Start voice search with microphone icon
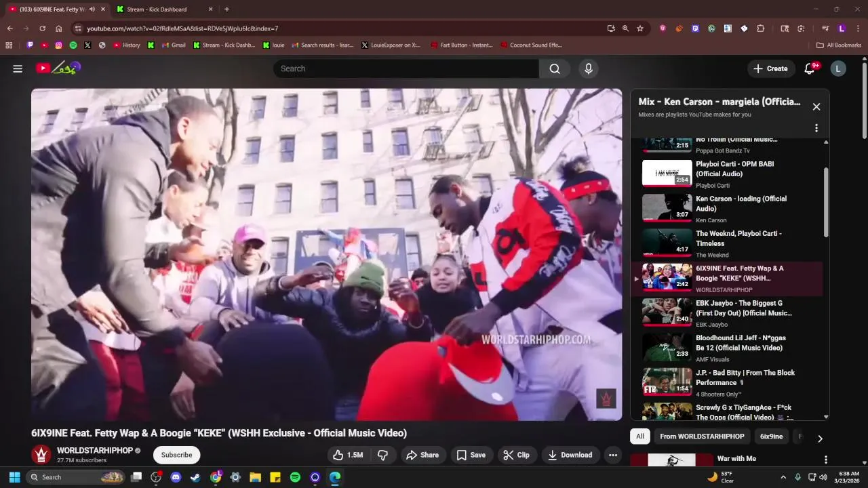 point(589,68)
